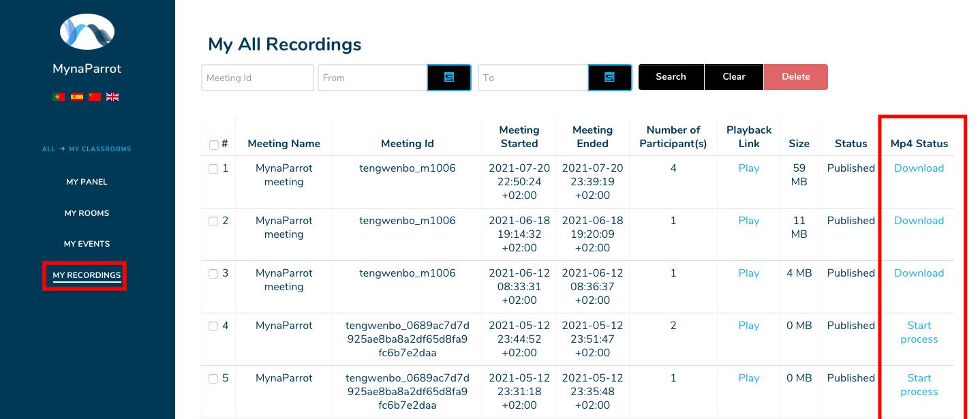Open the To date calendar picker
The width and height of the screenshot is (980, 419).
pyautogui.click(x=610, y=78)
